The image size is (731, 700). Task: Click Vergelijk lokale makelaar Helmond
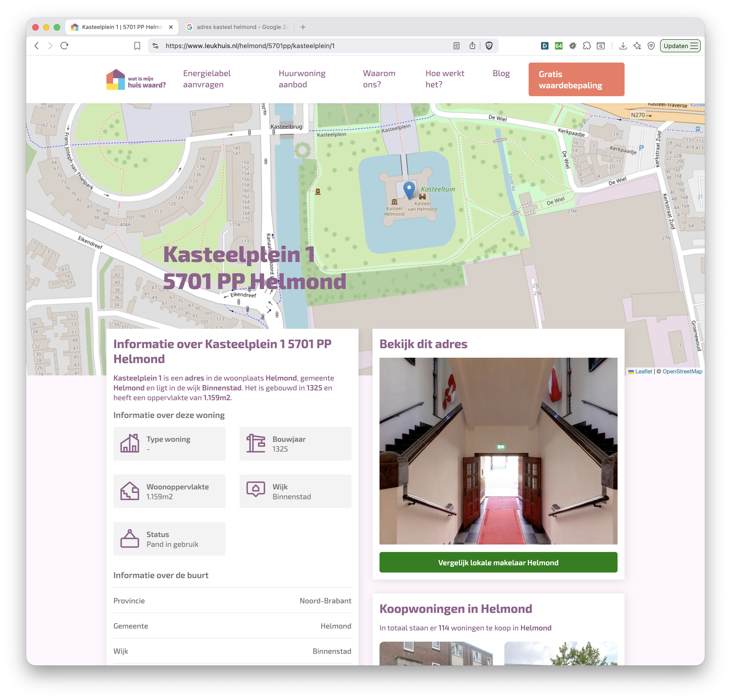coord(498,562)
